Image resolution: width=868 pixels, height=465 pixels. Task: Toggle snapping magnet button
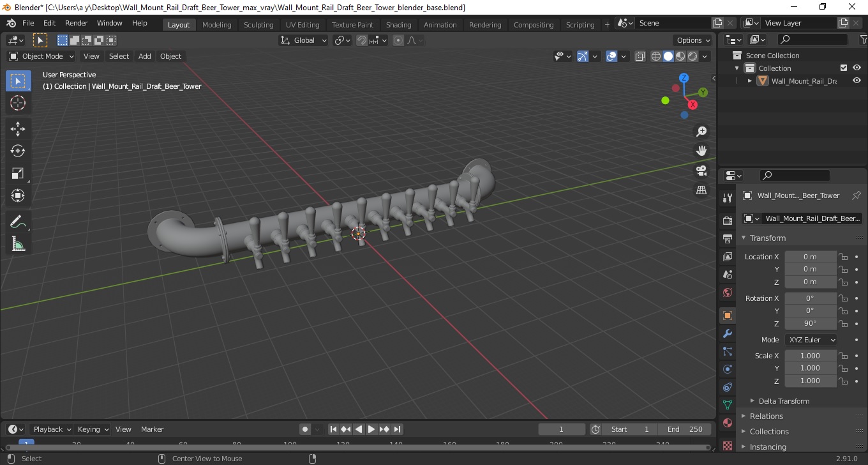[362, 40]
